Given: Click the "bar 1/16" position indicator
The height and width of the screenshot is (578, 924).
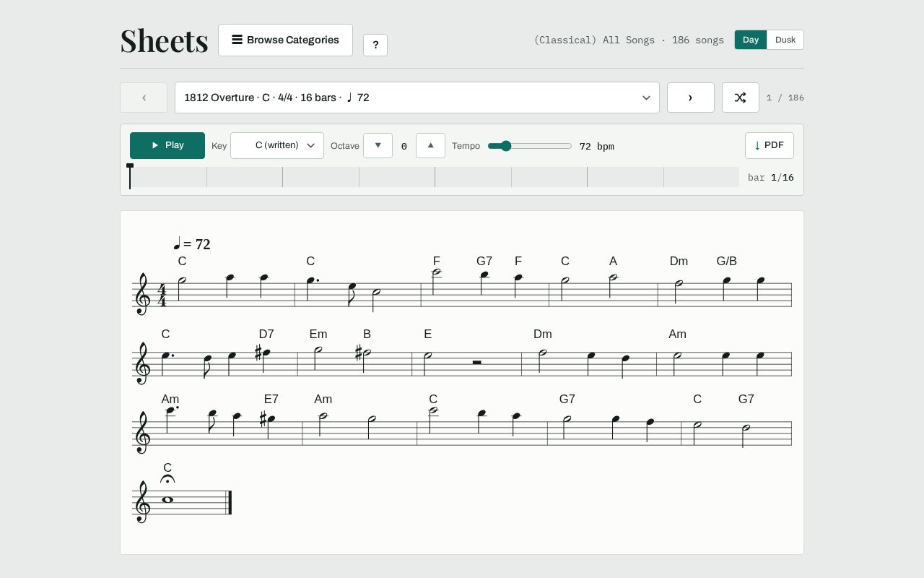Looking at the screenshot, I should click(771, 178).
